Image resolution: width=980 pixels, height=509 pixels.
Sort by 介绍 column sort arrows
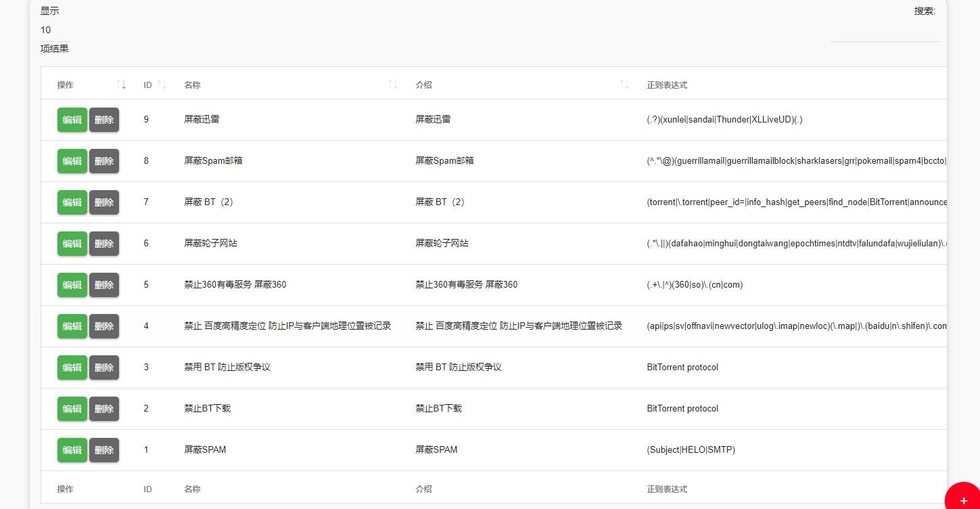point(624,85)
